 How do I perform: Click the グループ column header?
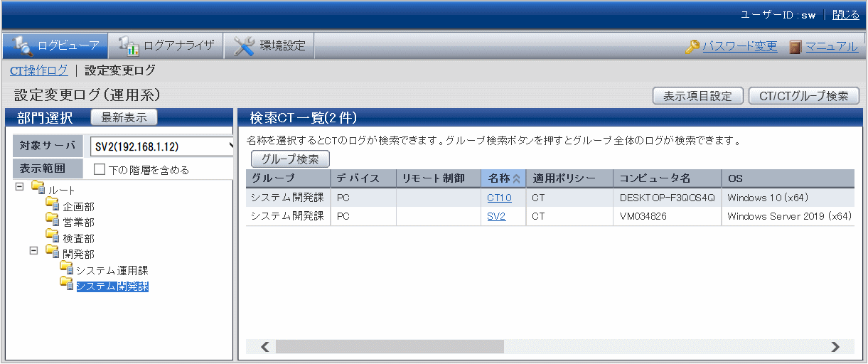pos(288,178)
